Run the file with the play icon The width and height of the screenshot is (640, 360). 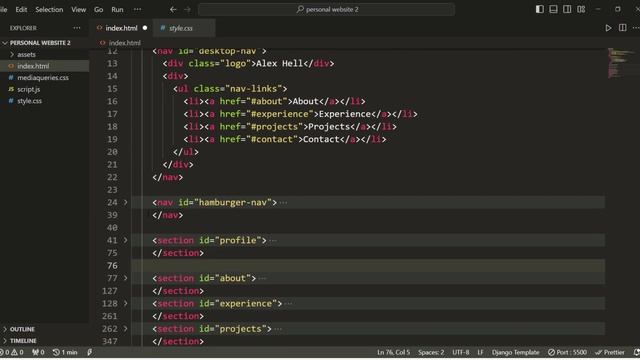click(608, 28)
